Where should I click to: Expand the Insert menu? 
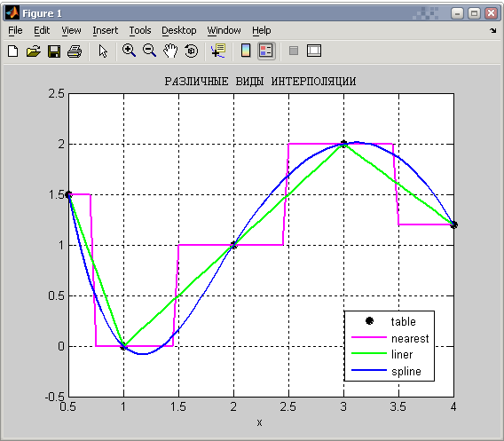[x=105, y=30]
